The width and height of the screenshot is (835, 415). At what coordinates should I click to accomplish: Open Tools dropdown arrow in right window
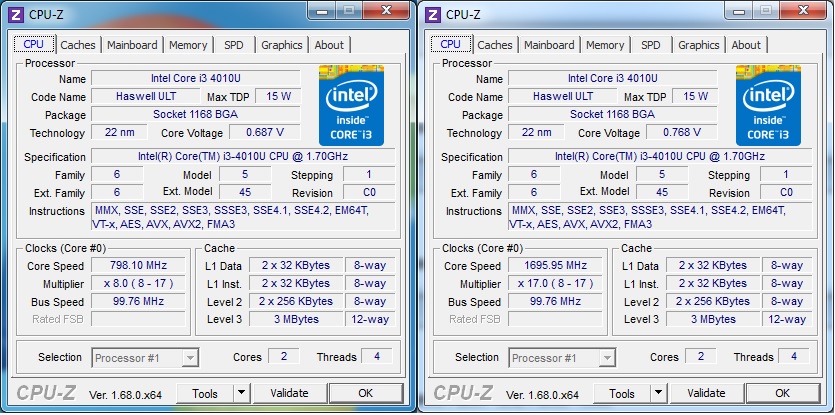coord(658,394)
